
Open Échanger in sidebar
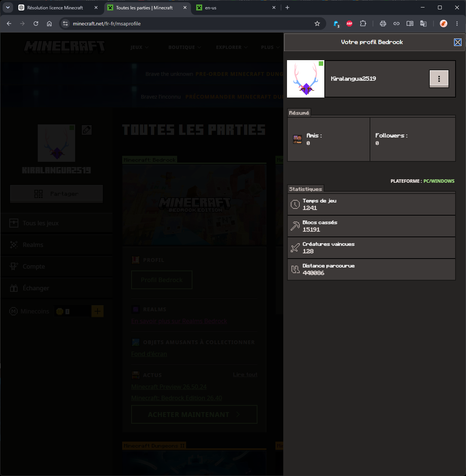click(56, 288)
